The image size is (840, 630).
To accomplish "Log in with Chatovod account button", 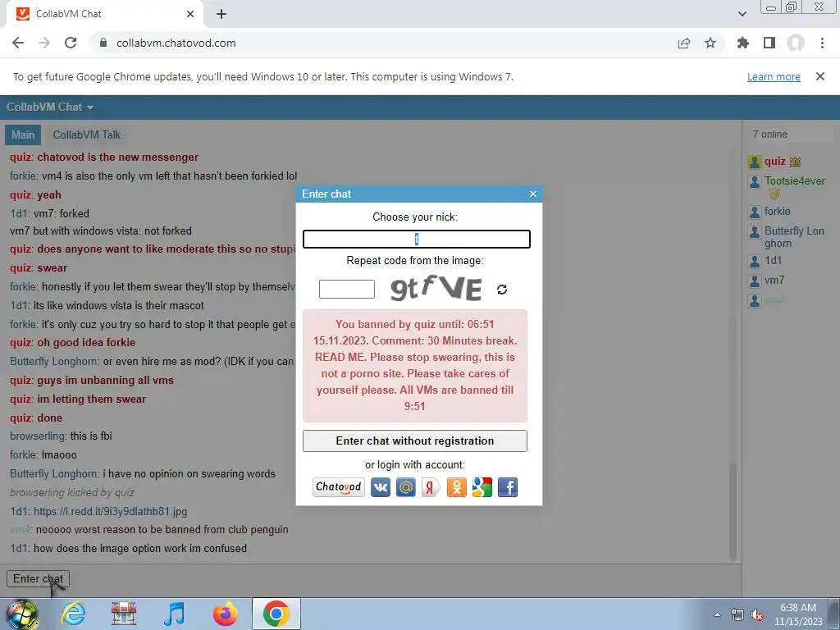I will (x=339, y=487).
